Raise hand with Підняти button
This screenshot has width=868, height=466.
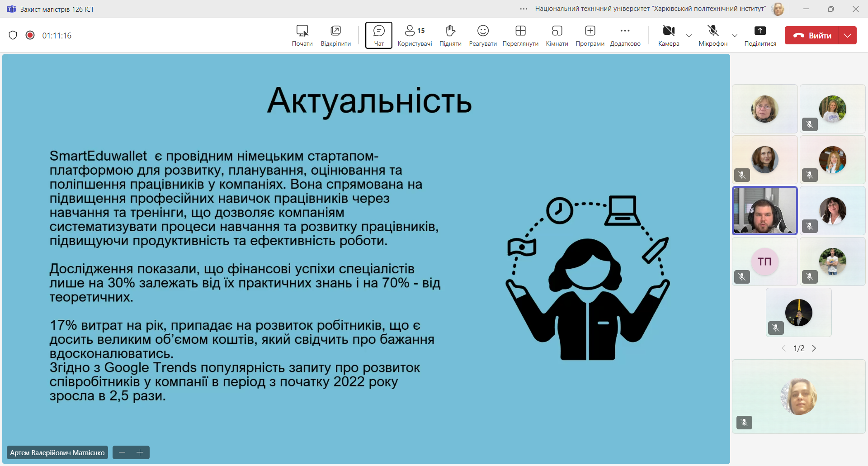[450, 35]
